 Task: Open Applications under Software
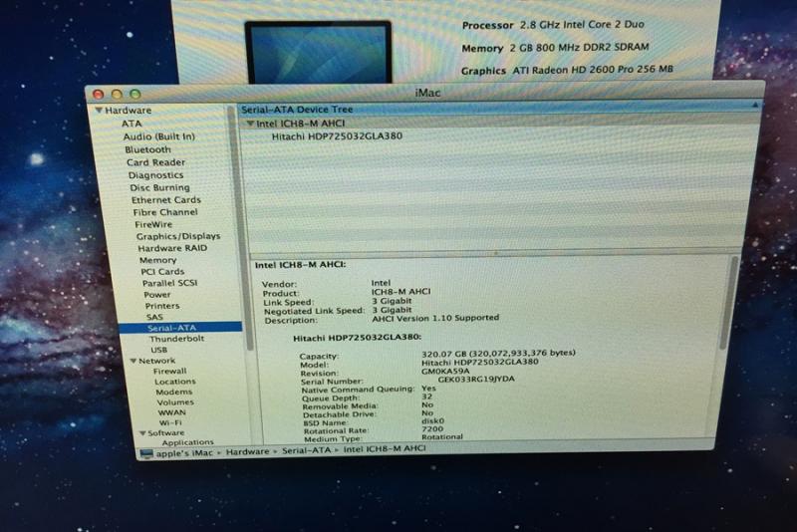(x=187, y=442)
